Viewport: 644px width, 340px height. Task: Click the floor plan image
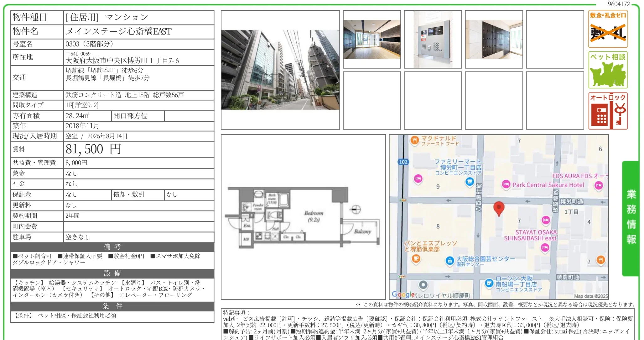(x=303, y=217)
